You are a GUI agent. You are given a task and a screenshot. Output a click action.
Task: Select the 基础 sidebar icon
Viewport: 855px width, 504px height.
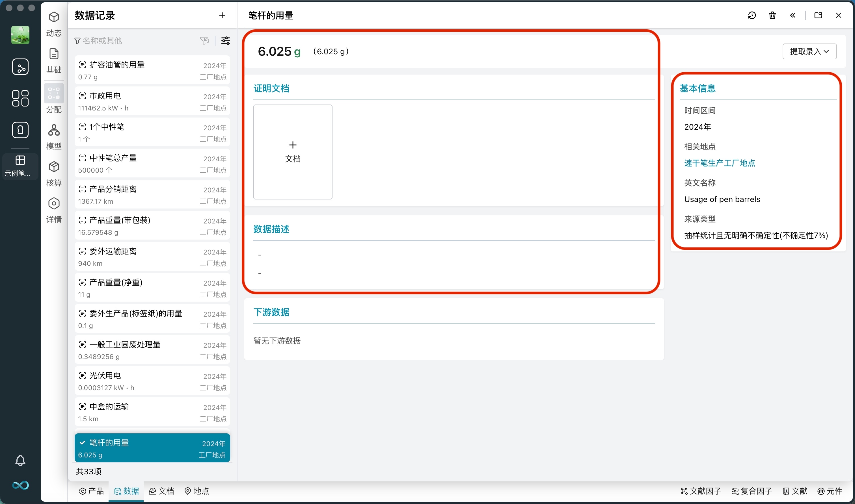54,60
